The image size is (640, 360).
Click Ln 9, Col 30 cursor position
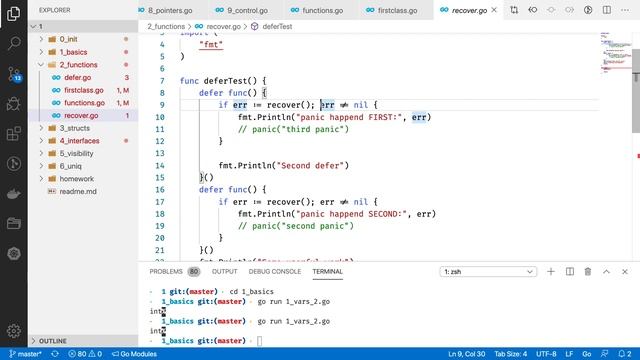pos(467,354)
